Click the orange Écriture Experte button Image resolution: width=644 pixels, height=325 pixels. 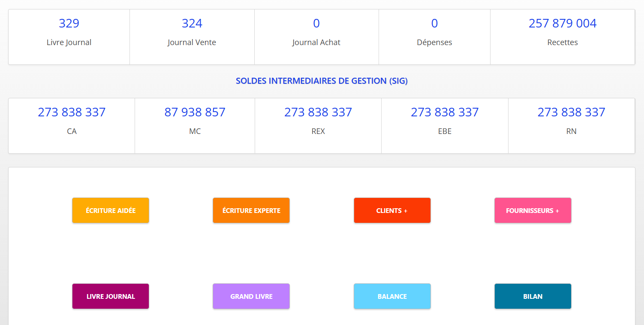(251, 210)
